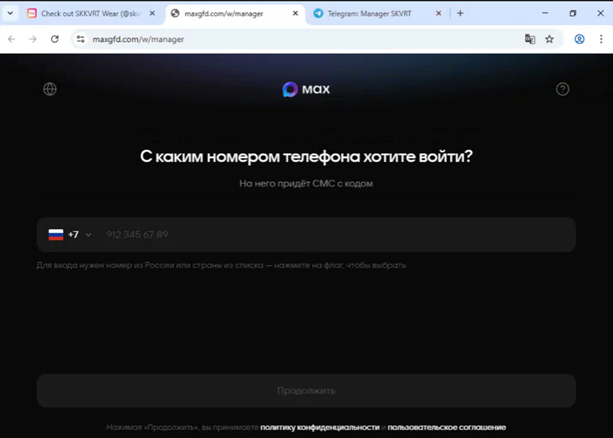Click the text На него придёт СМС с кодом
Screen dimensions: 613x438
[x=306, y=183]
